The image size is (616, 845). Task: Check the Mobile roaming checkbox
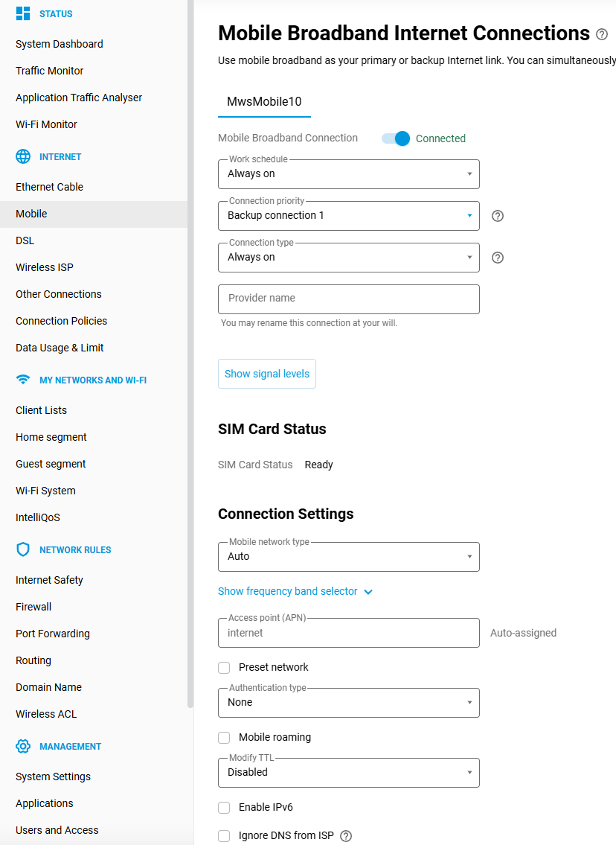click(224, 737)
